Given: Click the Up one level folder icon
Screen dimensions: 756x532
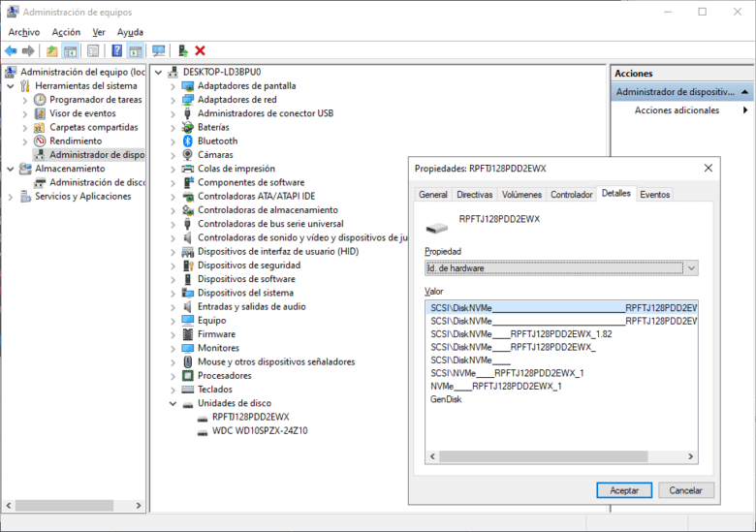Looking at the screenshot, I should click(52, 50).
